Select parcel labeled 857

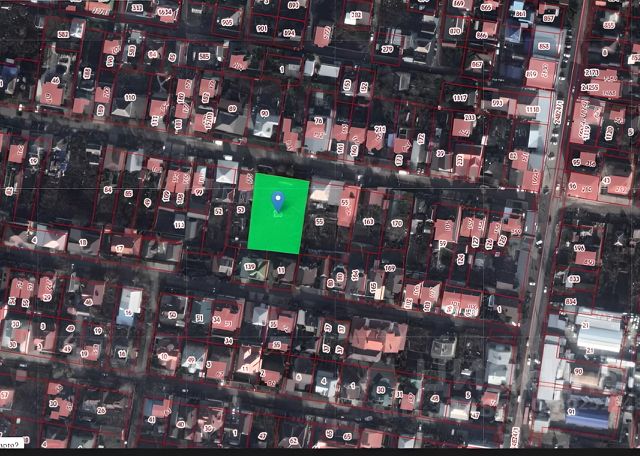point(549,19)
